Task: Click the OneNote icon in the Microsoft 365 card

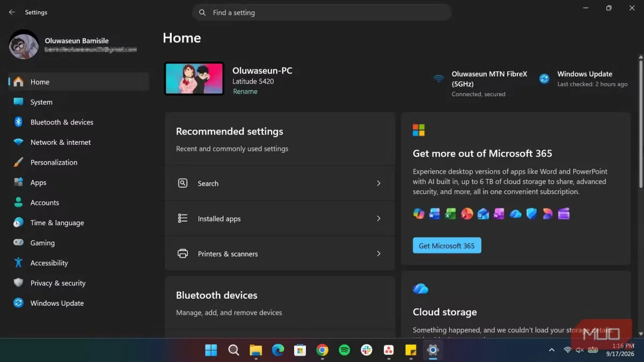Action: (x=499, y=214)
